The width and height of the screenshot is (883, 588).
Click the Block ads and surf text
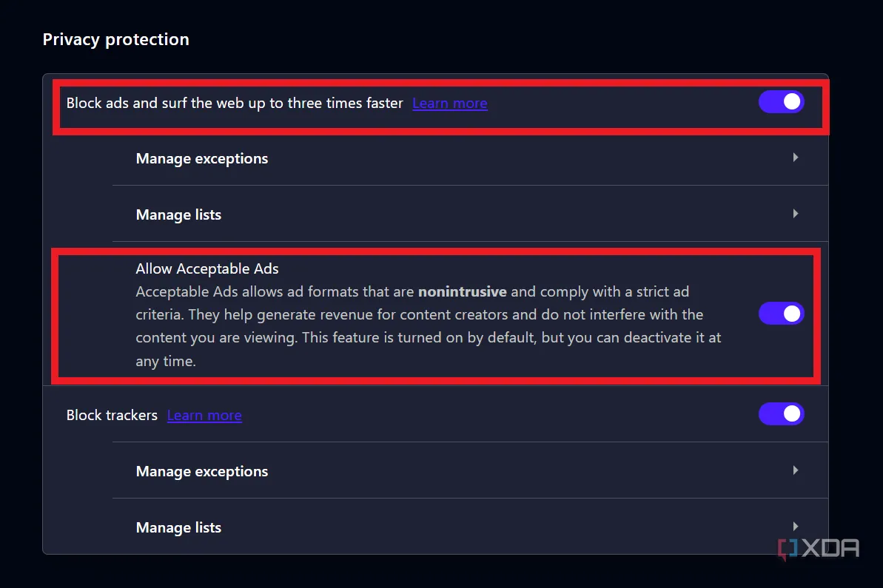(235, 104)
